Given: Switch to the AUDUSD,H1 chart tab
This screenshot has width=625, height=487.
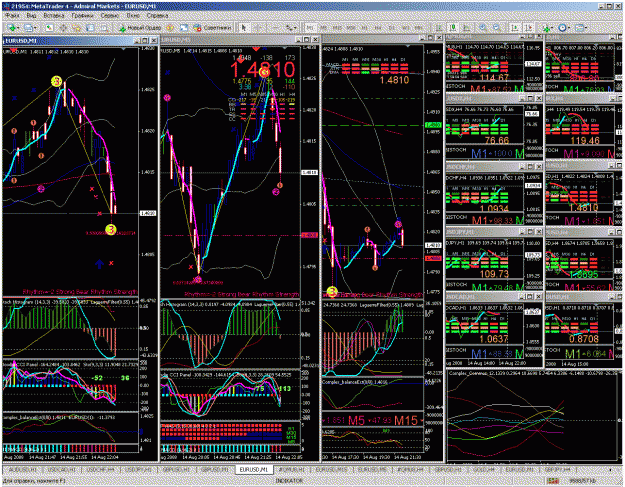Looking at the screenshot, I should tap(22, 470).
